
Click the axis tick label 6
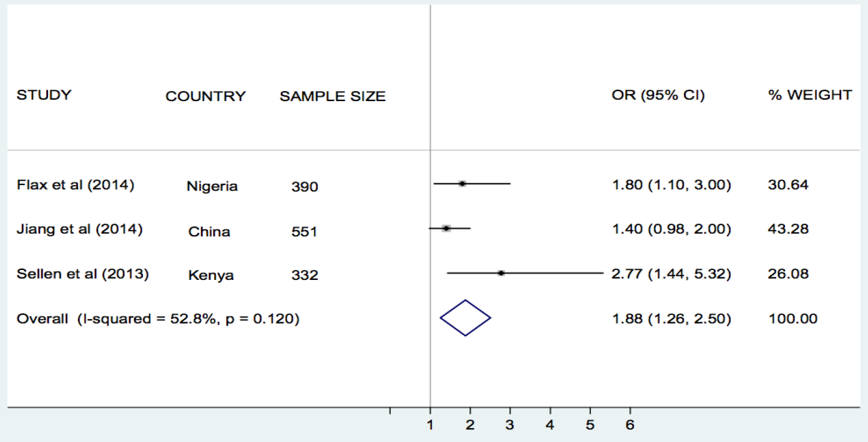[x=630, y=426]
